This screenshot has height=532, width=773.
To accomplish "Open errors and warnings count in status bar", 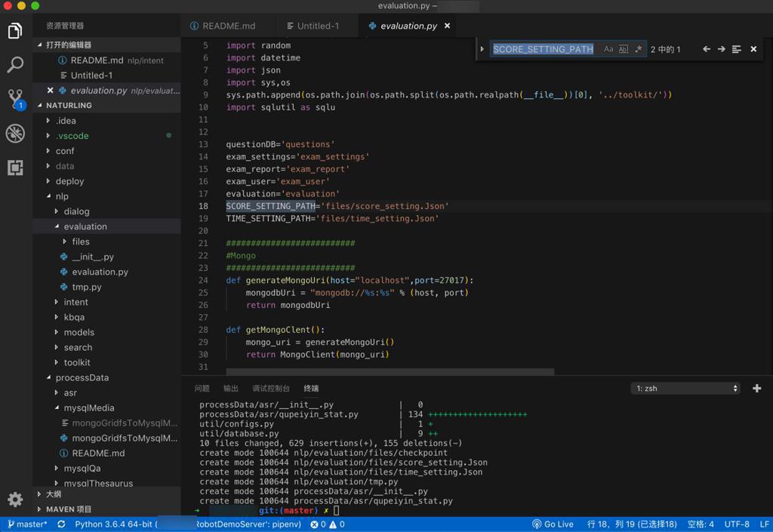I will tap(328, 524).
